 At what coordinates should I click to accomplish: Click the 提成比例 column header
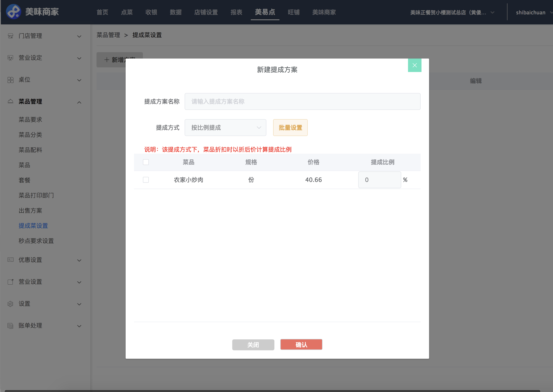click(x=383, y=162)
